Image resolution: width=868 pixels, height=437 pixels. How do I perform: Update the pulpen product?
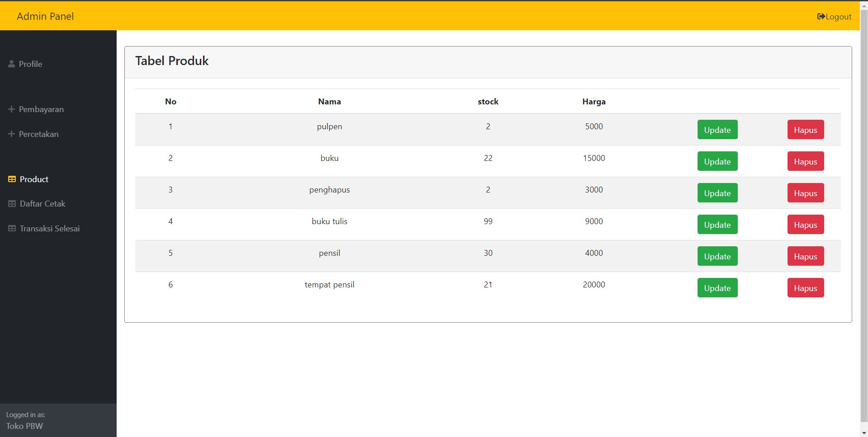[717, 130]
